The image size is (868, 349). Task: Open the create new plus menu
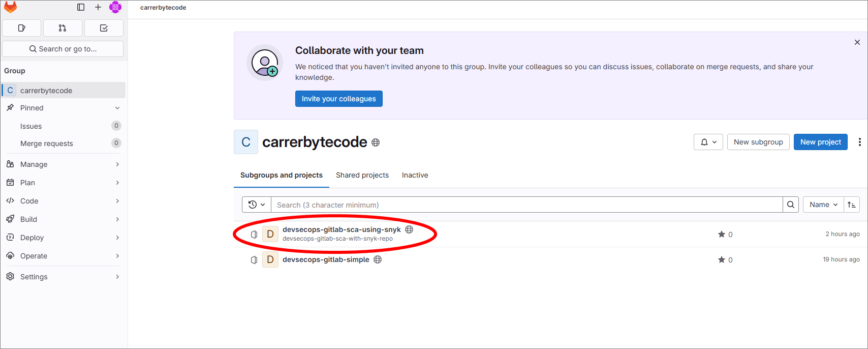tap(98, 7)
